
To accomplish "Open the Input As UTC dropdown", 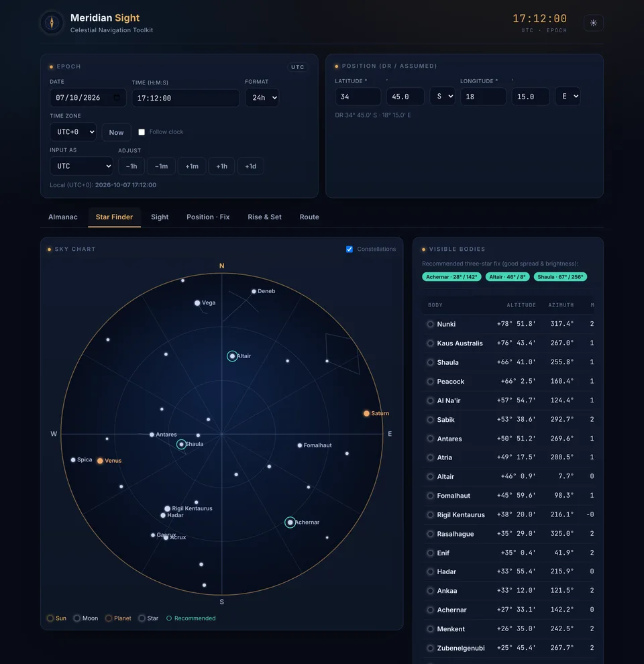I will coord(81,166).
